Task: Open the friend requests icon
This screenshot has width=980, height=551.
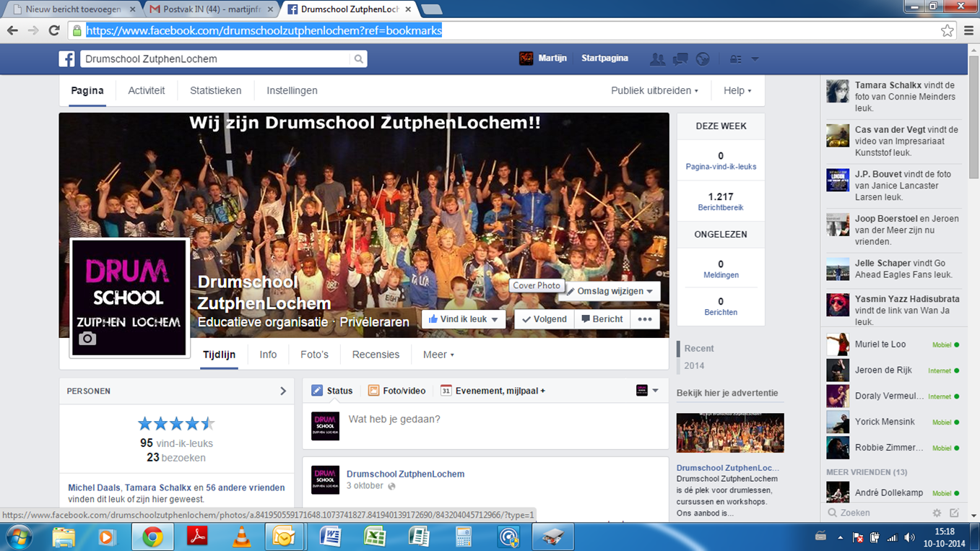Action: pyautogui.click(x=657, y=59)
